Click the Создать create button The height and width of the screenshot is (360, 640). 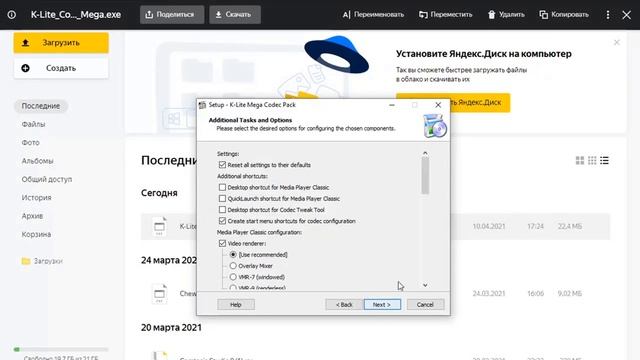coord(61,68)
